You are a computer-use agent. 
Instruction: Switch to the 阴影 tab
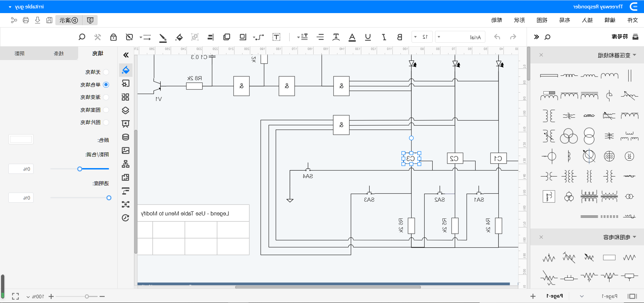point(19,53)
